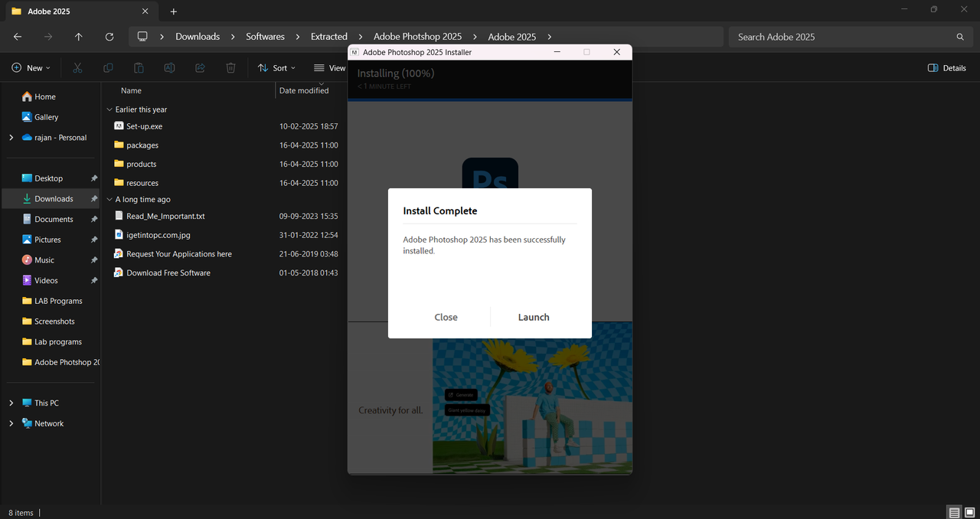Image resolution: width=980 pixels, height=519 pixels.
Task: Switch to large thumbnails view icon in status bar
Action: (x=969, y=512)
